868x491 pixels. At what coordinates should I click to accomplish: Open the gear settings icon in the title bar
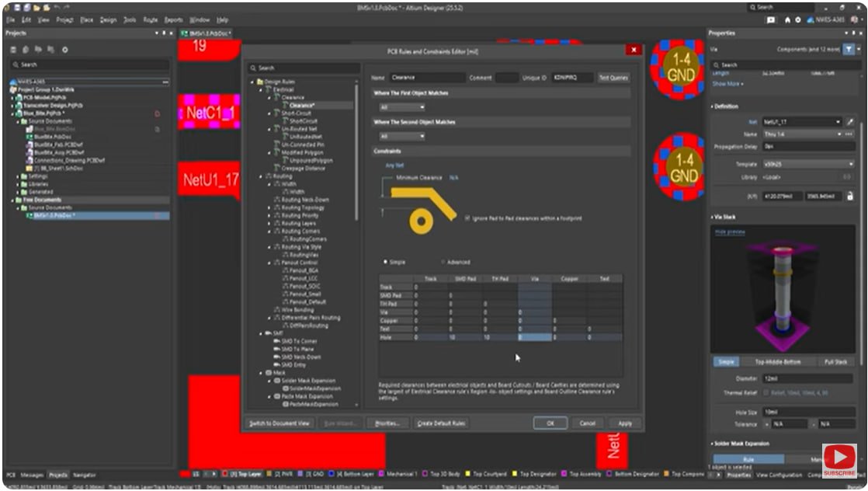[x=797, y=20]
